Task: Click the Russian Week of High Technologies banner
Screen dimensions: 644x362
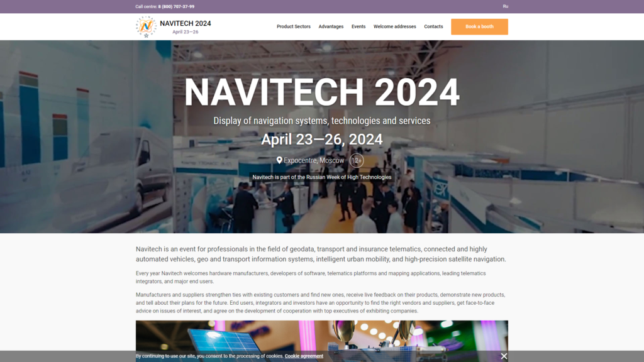Action: click(x=322, y=177)
